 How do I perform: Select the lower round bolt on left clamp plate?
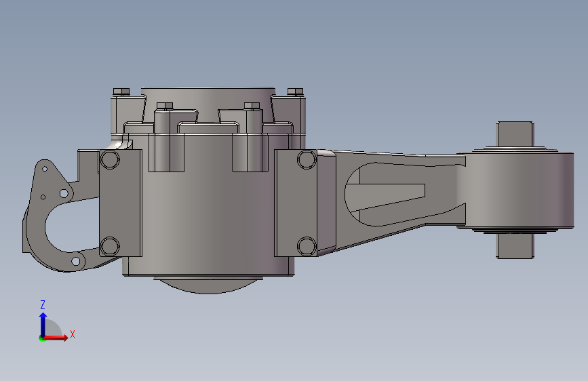111,246
